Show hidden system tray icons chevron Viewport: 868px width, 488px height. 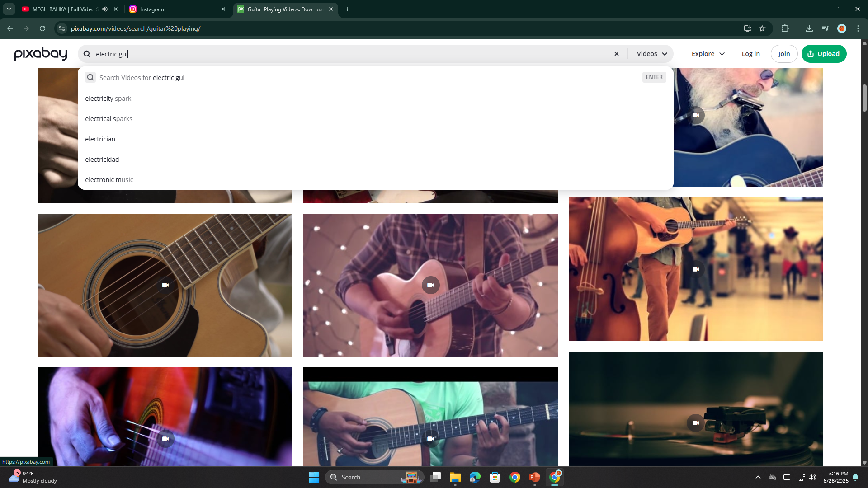point(758,477)
